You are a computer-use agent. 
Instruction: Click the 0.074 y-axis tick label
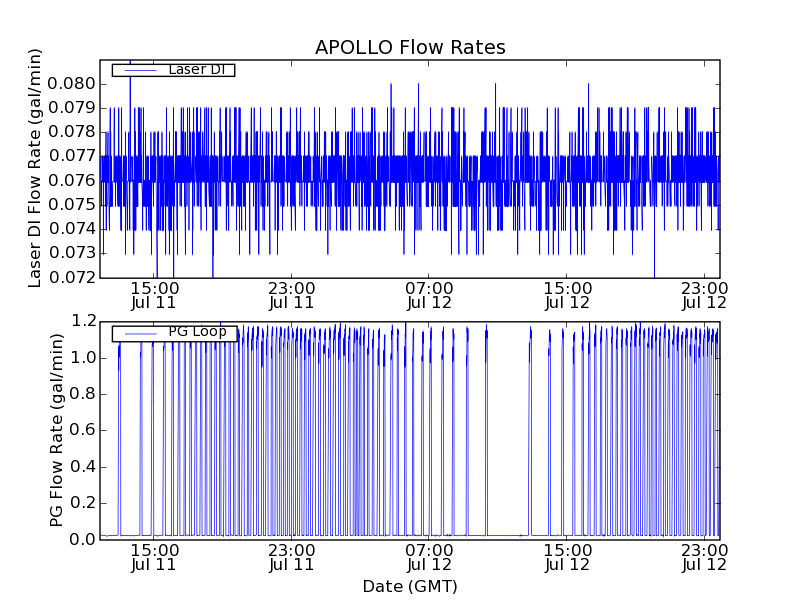pyautogui.click(x=71, y=229)
